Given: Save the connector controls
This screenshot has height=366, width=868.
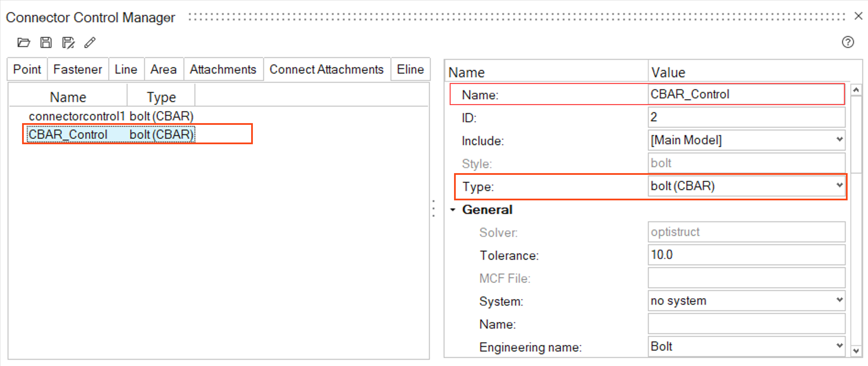Looking at the screenshot, I should [46, 43].
